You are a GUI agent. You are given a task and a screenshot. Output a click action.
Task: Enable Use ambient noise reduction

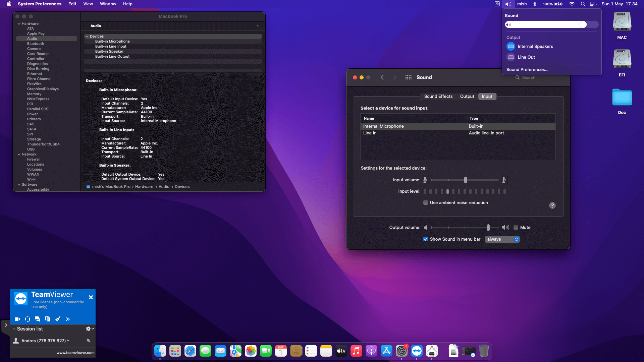coord(426,202)
